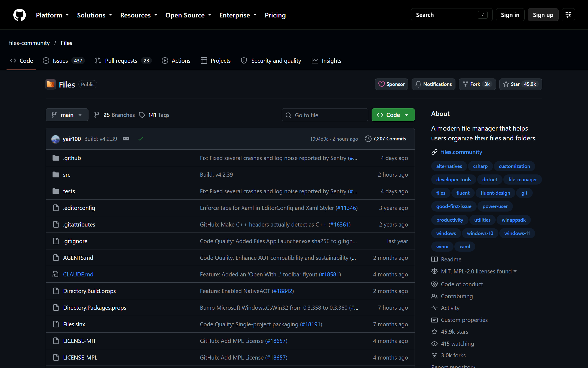588x368 pixels.
Task: Click the fork icon next to 3.0k forks
Action: (434, 355)
